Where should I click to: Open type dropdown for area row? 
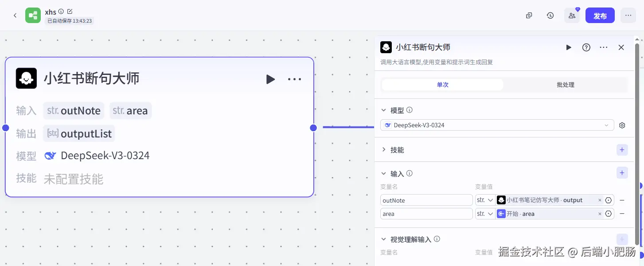[x=485, y=214]
